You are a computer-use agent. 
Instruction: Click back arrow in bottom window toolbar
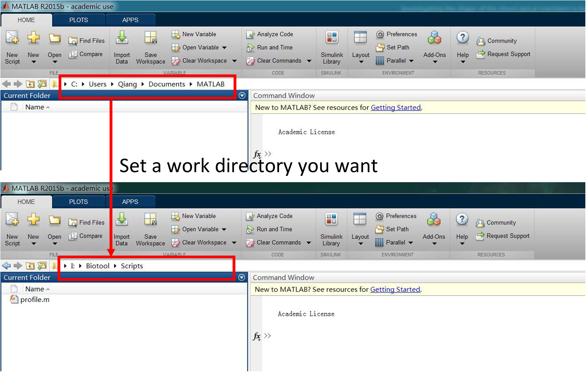coord(6,266)
